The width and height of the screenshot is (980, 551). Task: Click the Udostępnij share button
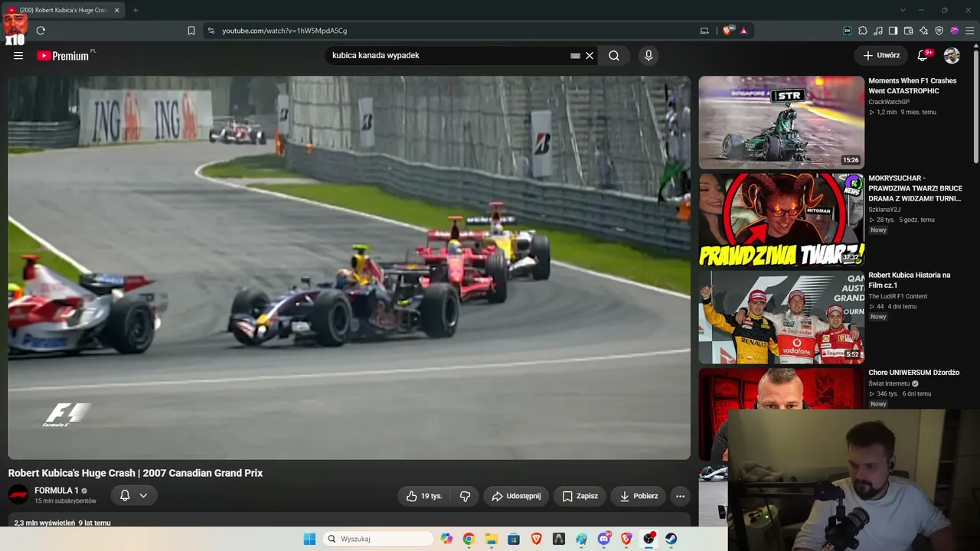pos(516,496)
